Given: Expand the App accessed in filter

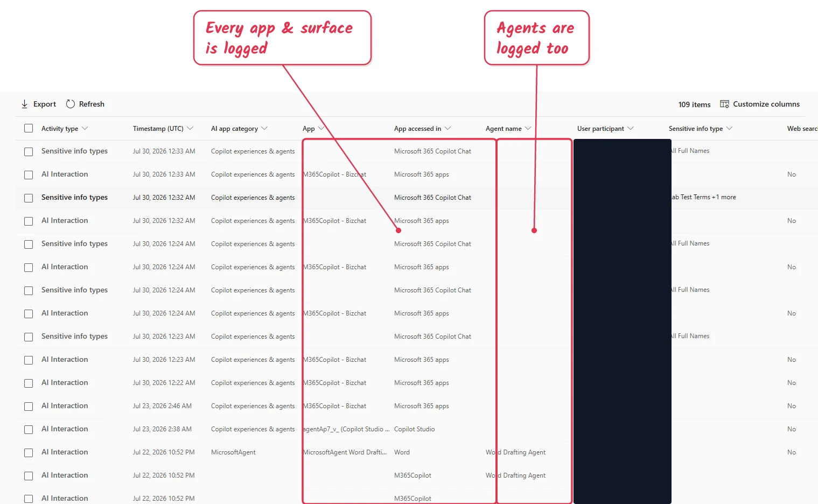Looking at the screenshot, I should click(x=448, y=128).
